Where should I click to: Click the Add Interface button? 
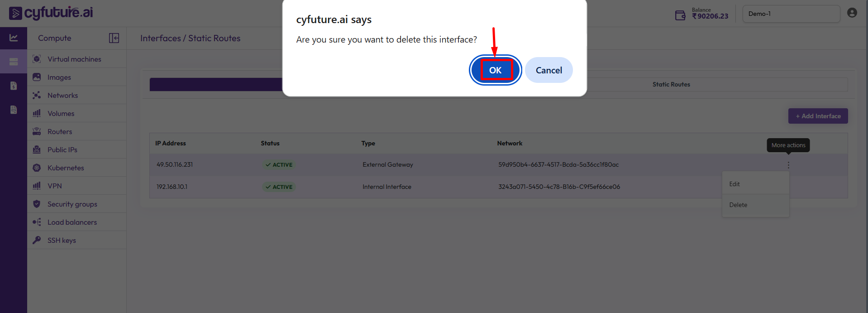coord(818,116)
